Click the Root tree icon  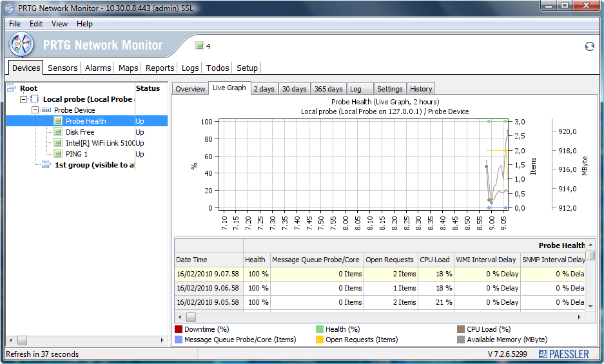12,88
